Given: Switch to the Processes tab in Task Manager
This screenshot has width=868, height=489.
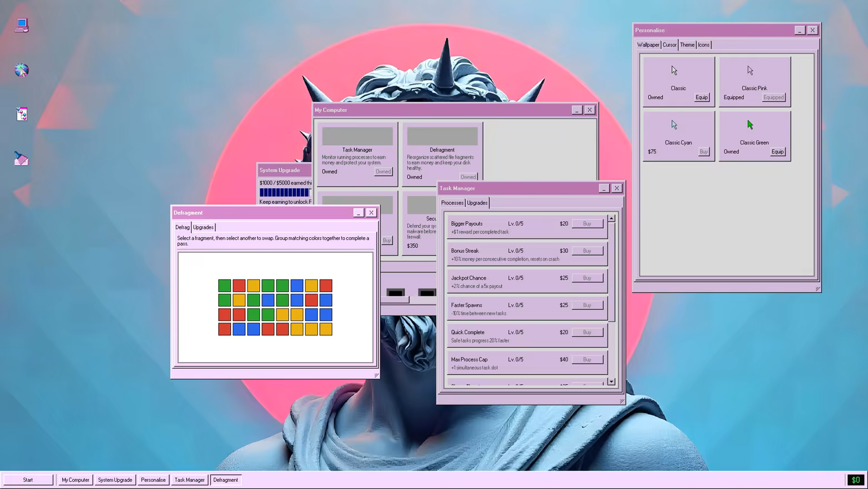Looking at the screenshot, I should (452, 203).
